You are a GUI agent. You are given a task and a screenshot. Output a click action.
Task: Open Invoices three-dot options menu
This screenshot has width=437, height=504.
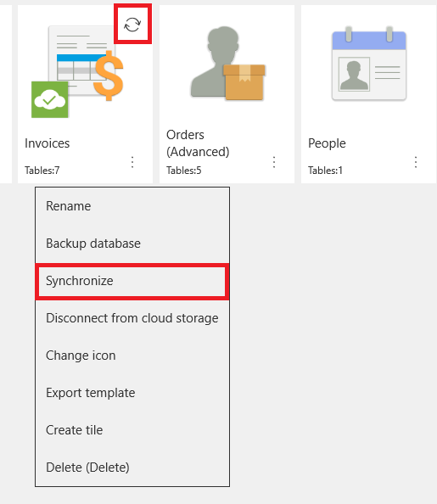coord(132,162)
